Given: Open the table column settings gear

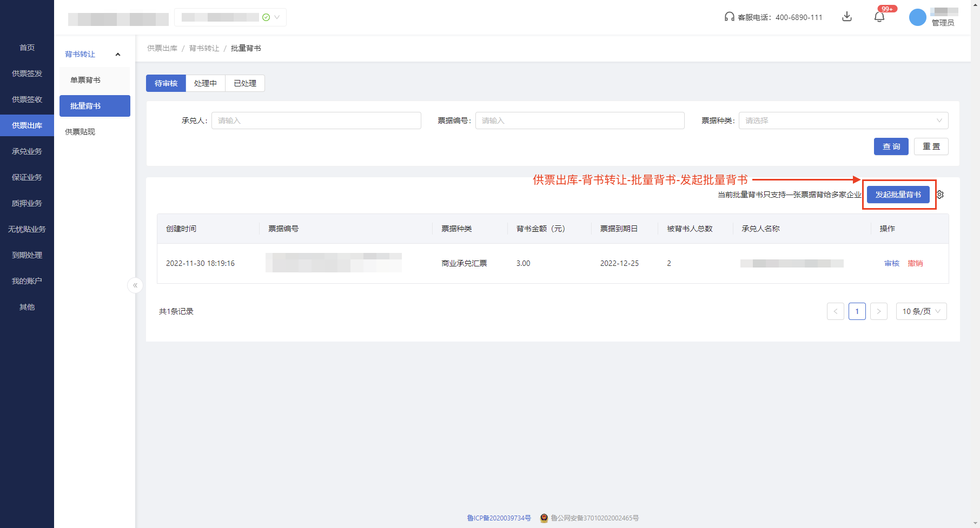Looking at the screenshot, I should [939, 195].
